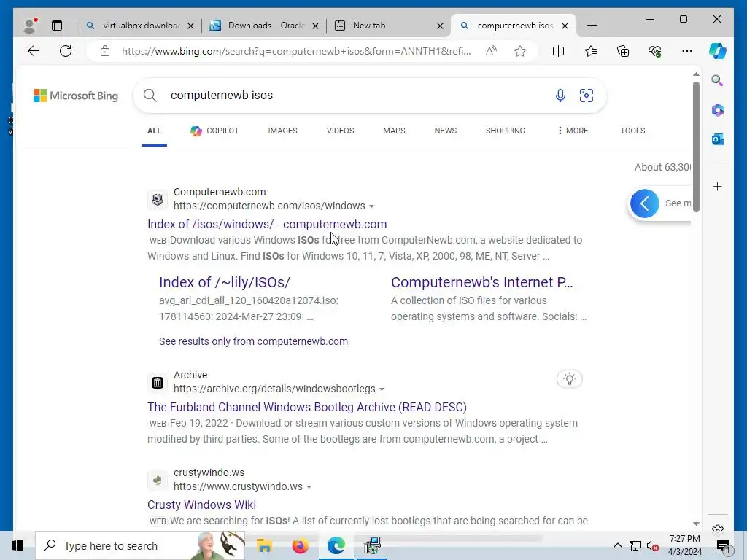Open Index of /isos/windows/ result link

(x=267, y=224)
